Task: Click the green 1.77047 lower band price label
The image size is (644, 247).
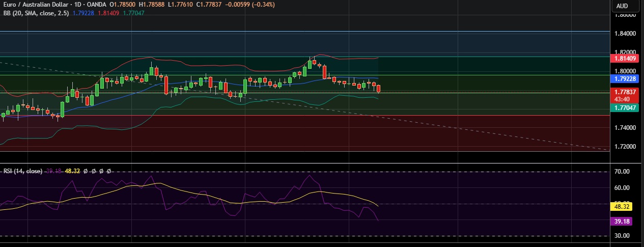Action: coord(625,108)
